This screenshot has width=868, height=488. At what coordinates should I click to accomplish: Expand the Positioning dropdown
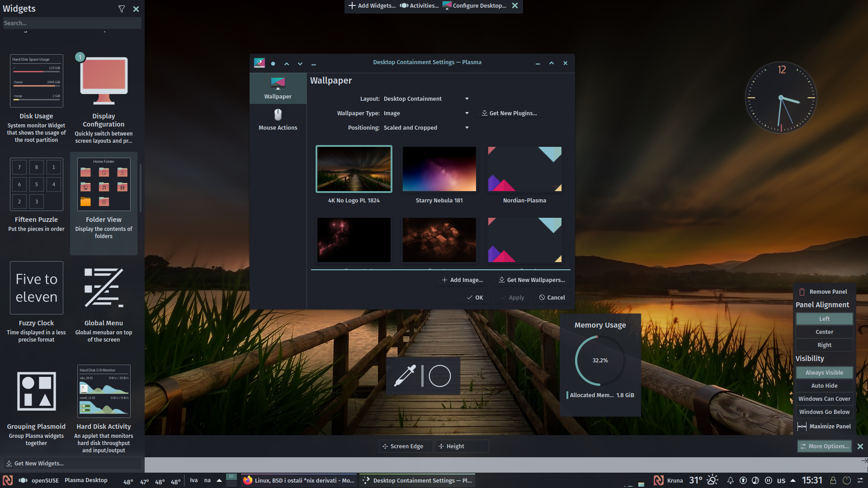426,128
